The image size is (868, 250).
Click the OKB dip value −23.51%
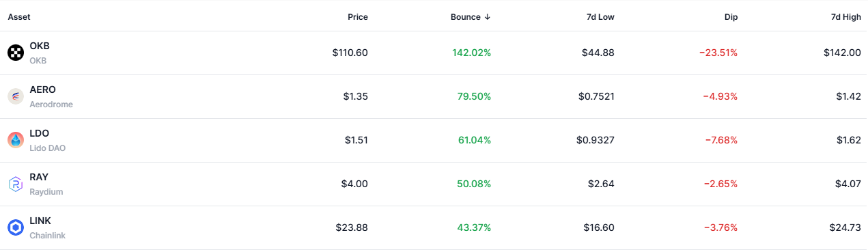718,53
